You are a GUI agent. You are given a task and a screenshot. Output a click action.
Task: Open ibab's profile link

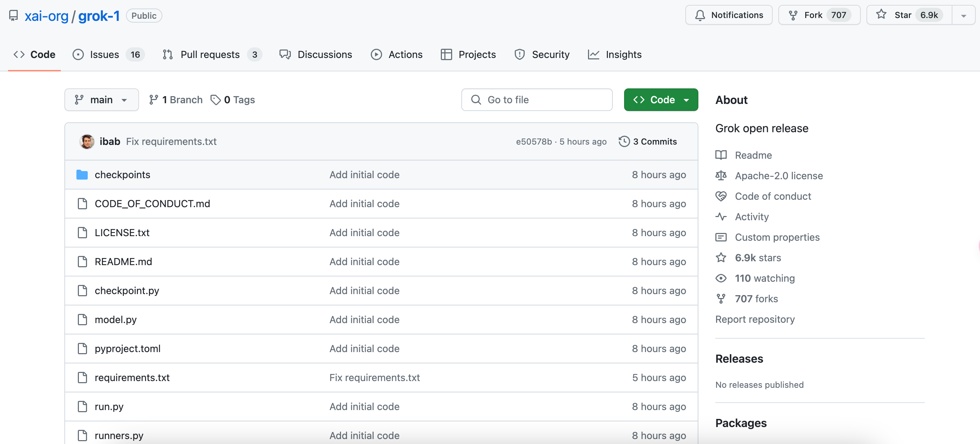[x=110, y=141]
